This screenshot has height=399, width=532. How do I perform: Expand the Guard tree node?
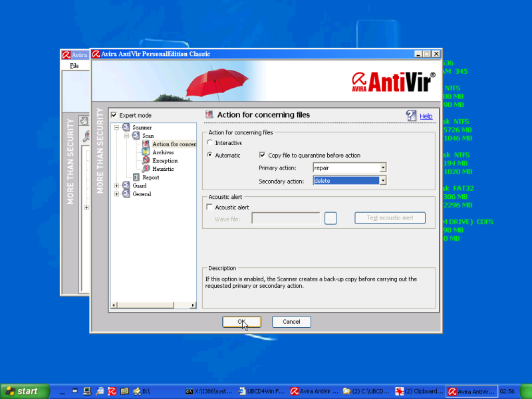pos(116,186)
